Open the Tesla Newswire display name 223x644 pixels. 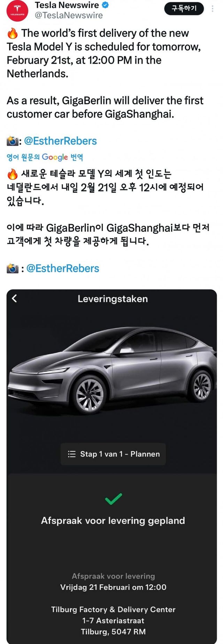[x=67, y=5]
